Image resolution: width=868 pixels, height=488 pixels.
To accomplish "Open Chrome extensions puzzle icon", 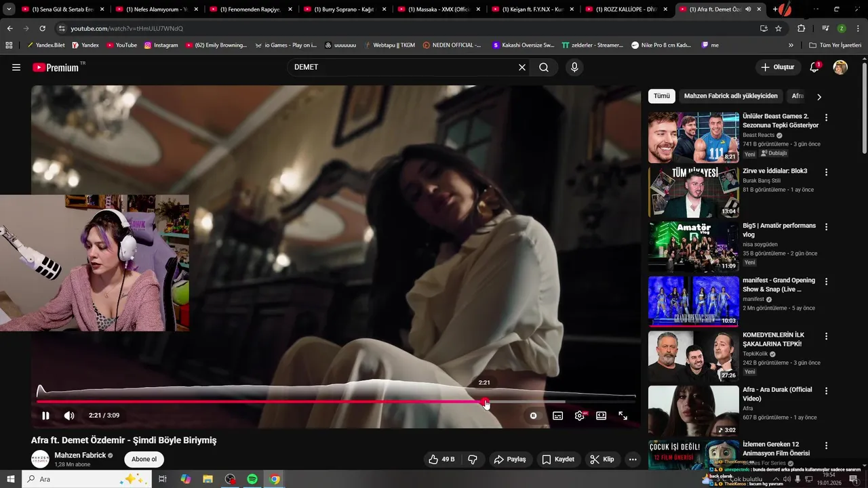I will tap(801, 28).
